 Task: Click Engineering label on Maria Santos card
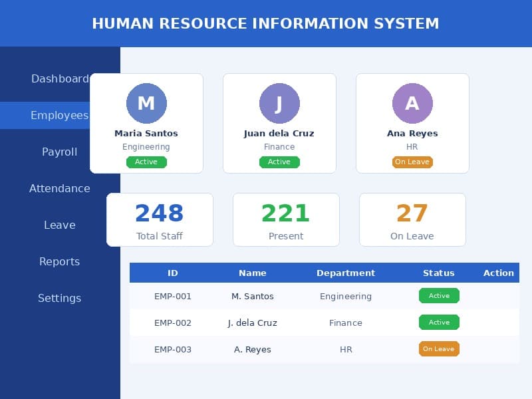[146, 147]
